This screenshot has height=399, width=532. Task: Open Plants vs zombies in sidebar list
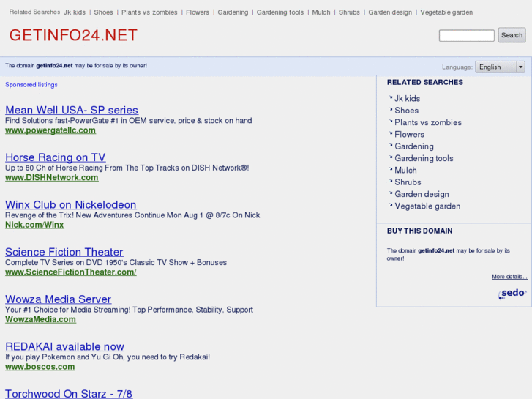(428, 122)
